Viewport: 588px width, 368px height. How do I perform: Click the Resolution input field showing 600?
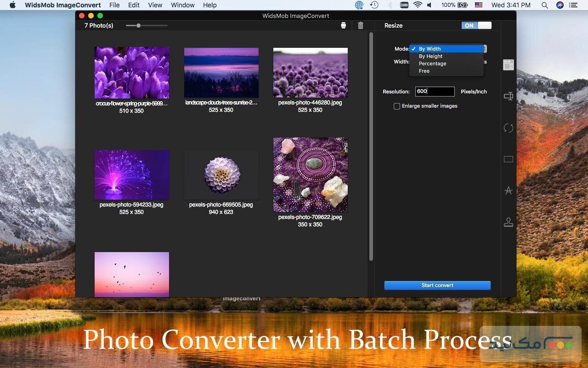tap(435, 92)
